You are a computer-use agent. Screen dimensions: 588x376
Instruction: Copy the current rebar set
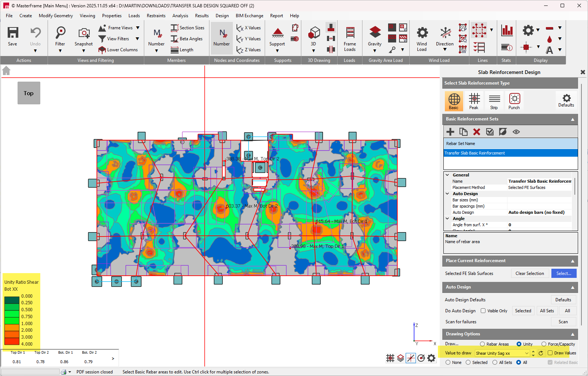coord(464,132)
